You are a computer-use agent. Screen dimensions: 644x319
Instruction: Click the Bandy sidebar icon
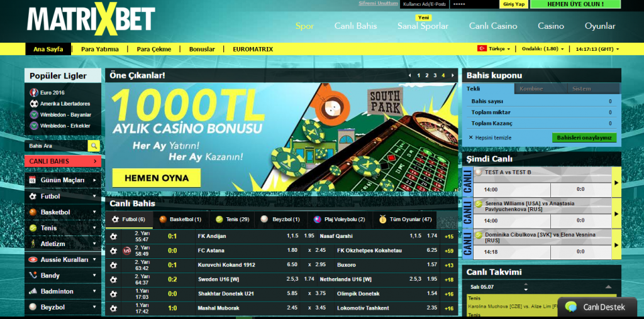[x=33, y=276]
